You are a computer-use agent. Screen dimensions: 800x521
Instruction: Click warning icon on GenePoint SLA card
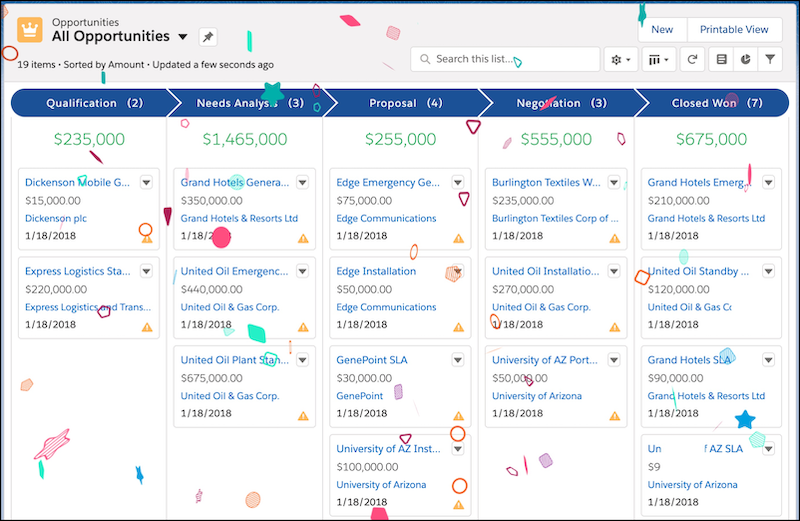coord(458,415)
